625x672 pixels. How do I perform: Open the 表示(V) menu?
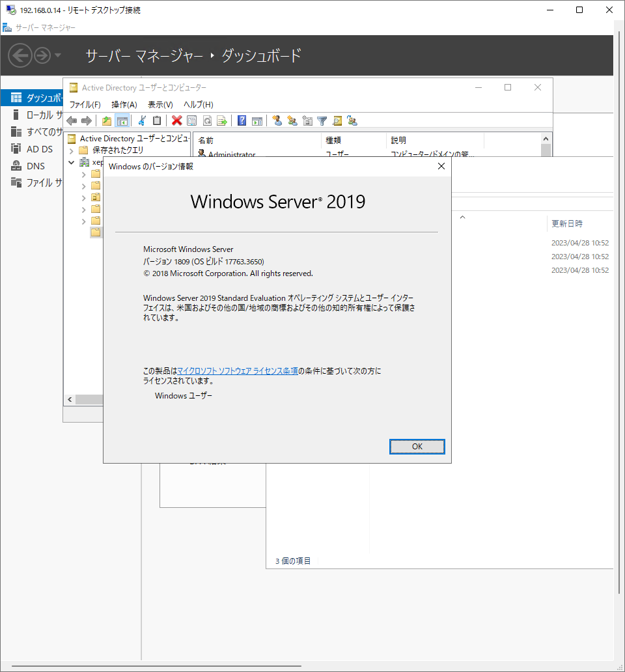pyautogui.click(x=160, y=105)
